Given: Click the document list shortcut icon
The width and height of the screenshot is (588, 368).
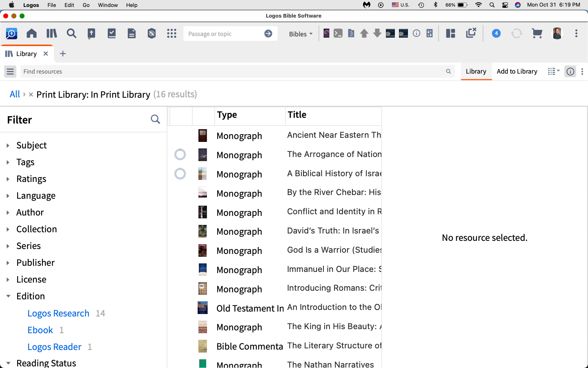Looking at the screenshot, I should point(351,34).
